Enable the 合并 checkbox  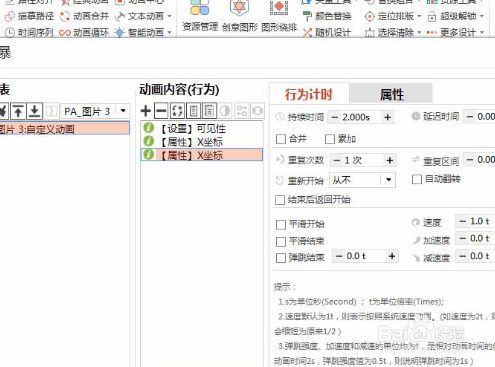pos(281,139)
